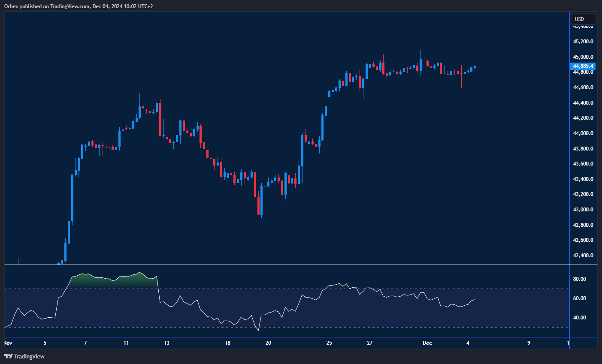The height and width of the screenshot is (364, 602).
Task: Open the USD currency selector
Action: [x=583, y=19]
